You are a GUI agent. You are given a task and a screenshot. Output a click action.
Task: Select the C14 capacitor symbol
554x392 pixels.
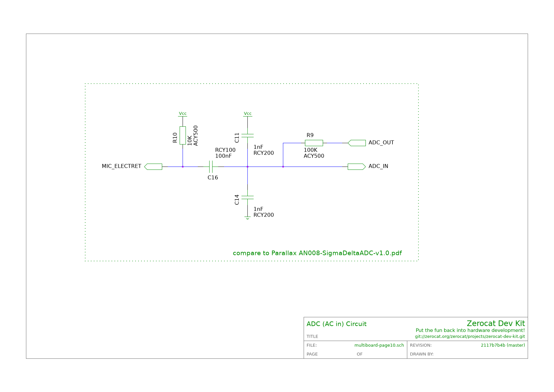click(x=247, y=197)
